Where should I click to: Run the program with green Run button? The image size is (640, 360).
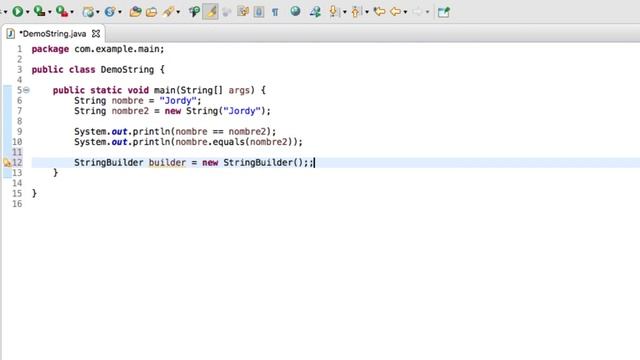pos(18,11)
